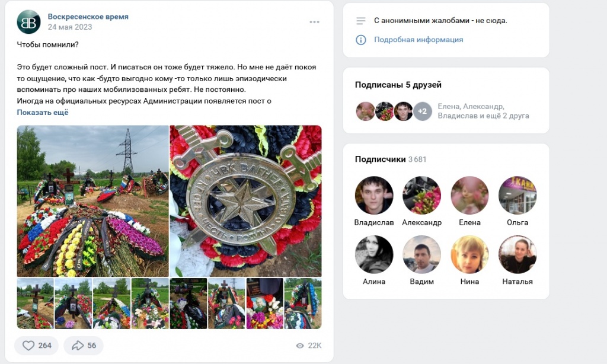This screenshot has height=364, width=607.
Task: Open the +2 more friends badge
Action: pos(422,111)
